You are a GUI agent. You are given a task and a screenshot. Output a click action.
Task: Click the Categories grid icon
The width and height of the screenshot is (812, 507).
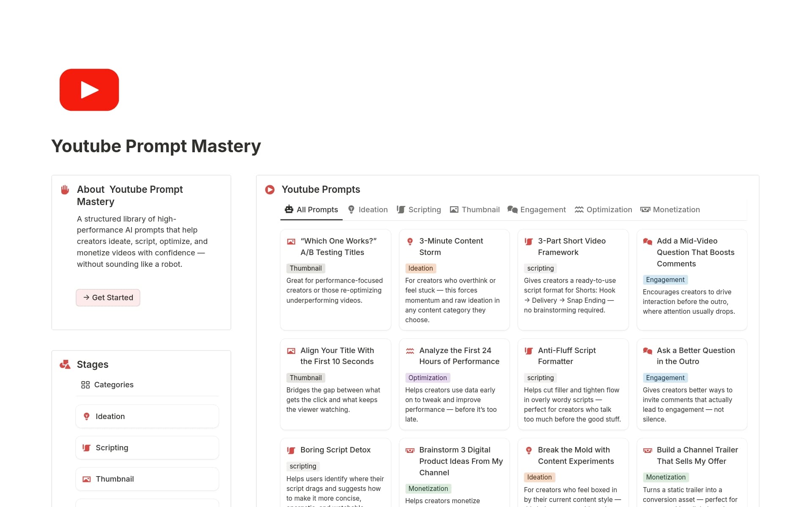(85, 384)
